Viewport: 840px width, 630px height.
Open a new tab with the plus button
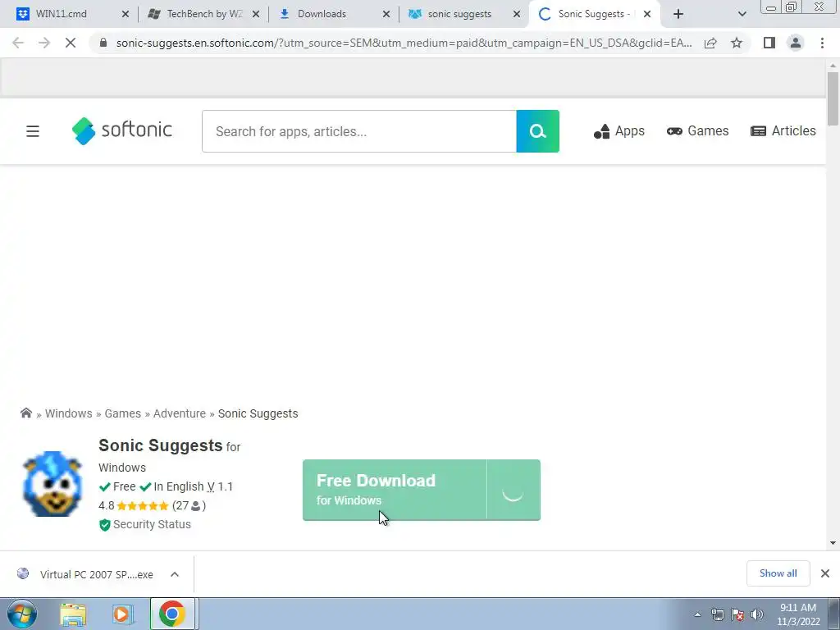click(x=678, y=14)
